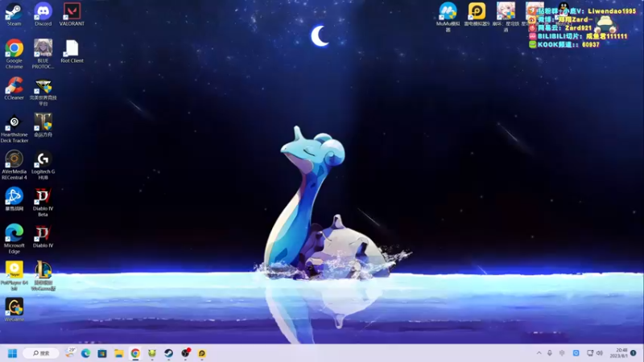The height and width of the screenshot is (362, 644).
Task: Open the volume control in tray
Action: (x=599, y=353)
